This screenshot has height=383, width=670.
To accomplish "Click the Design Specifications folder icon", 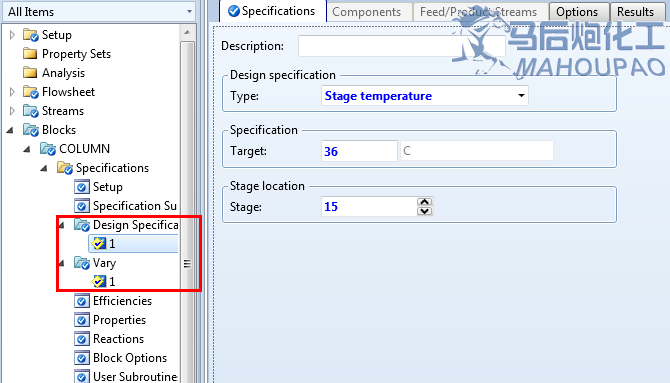I will pyautogui.click(x=82, y=224).
